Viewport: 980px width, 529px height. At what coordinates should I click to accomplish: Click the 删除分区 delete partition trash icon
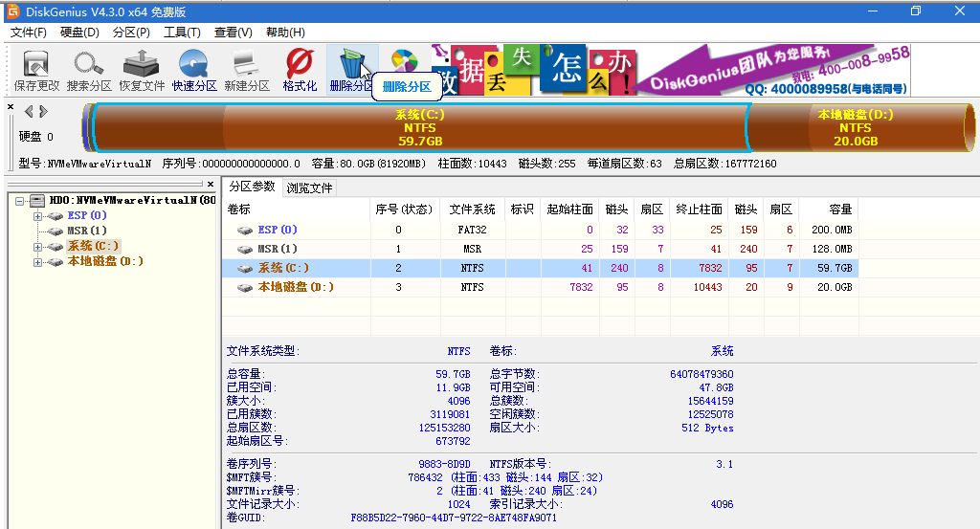[352, 64]
